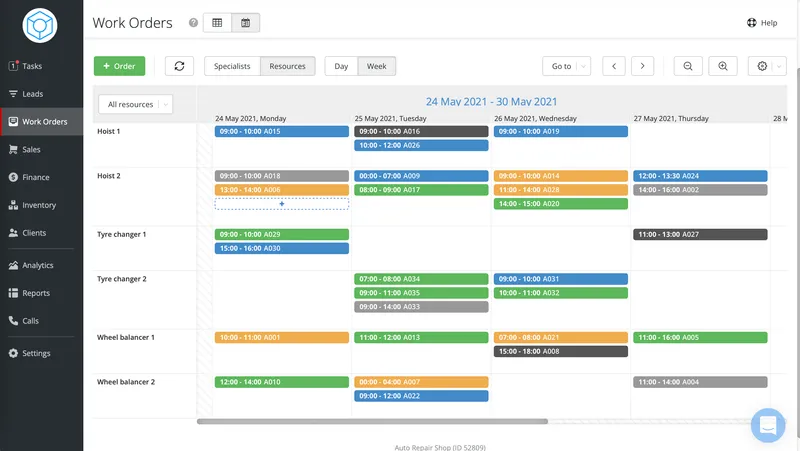This screenshot has width=800, height=451.
Task: Open order 09:00 - 10:00 A029
Action: click(282, 234)
